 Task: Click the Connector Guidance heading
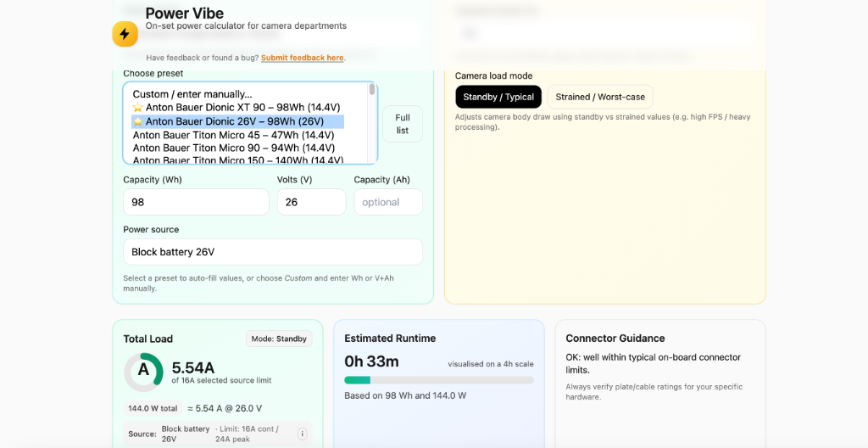pyautogui.click(x=615, y=339)
